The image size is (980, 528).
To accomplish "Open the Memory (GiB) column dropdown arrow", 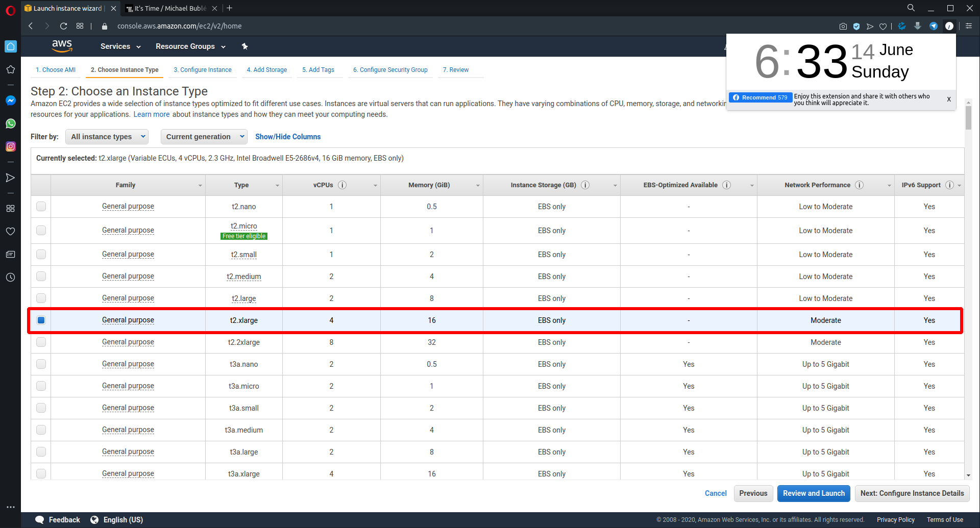I will point(478,186).
